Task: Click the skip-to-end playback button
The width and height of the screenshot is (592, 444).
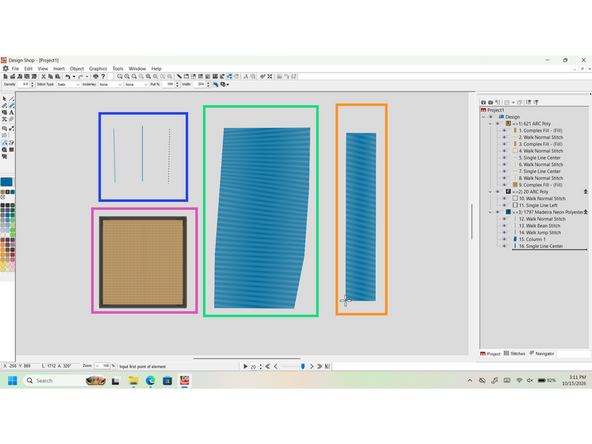Action: (x=327, y=366)
